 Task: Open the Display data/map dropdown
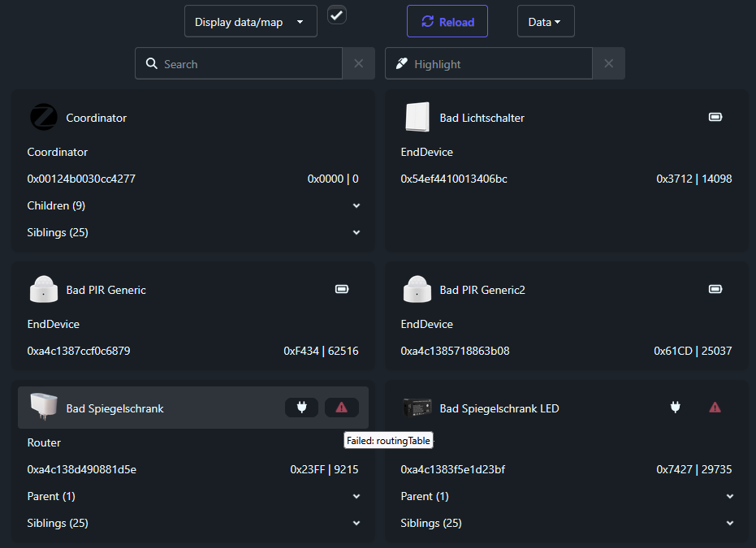tap(251, 21)
